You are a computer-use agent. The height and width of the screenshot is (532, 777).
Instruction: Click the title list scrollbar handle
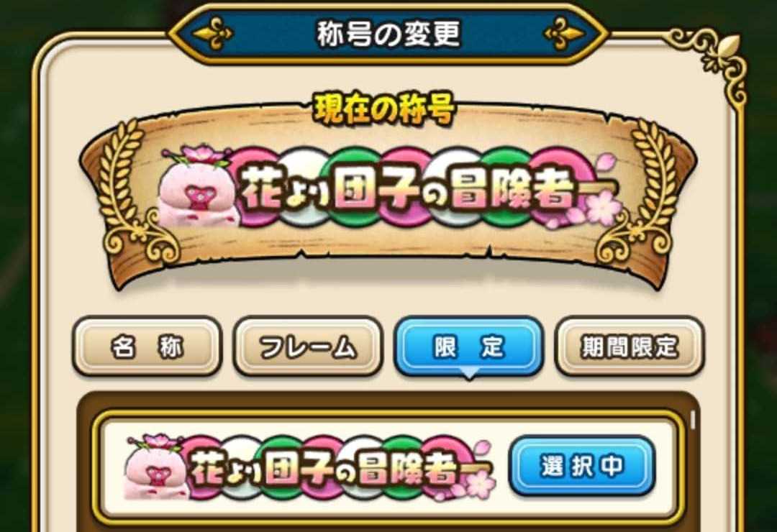(693, 420)
